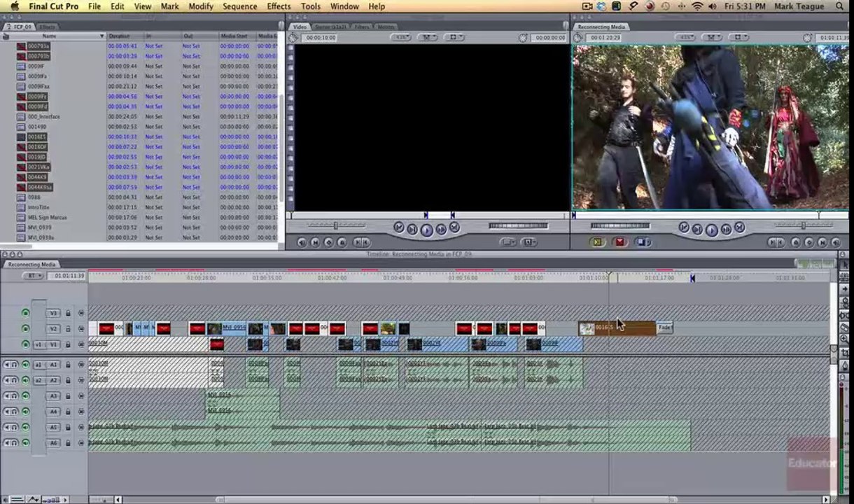This screenshot has width=854, height=504.
Task: Open the Canvas view mode pop-up
Action: click(x=739, y=37)
